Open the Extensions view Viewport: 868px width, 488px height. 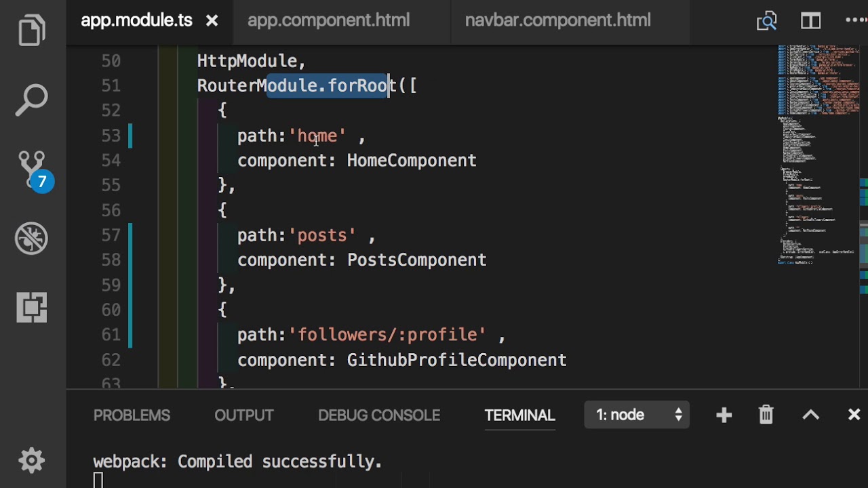[32, 308]
